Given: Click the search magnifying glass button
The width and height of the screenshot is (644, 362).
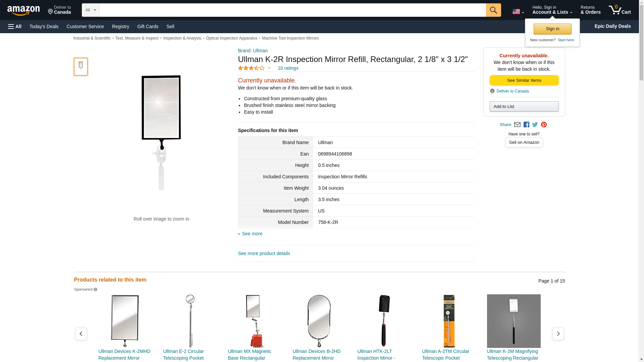Looking at the screenshot, I should click(493, 10).
